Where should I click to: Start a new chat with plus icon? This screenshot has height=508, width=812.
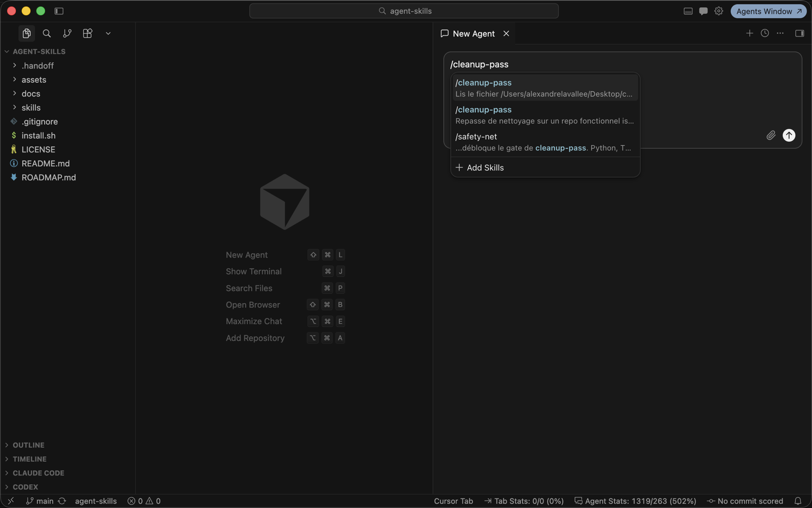click(x=750, y=33)
